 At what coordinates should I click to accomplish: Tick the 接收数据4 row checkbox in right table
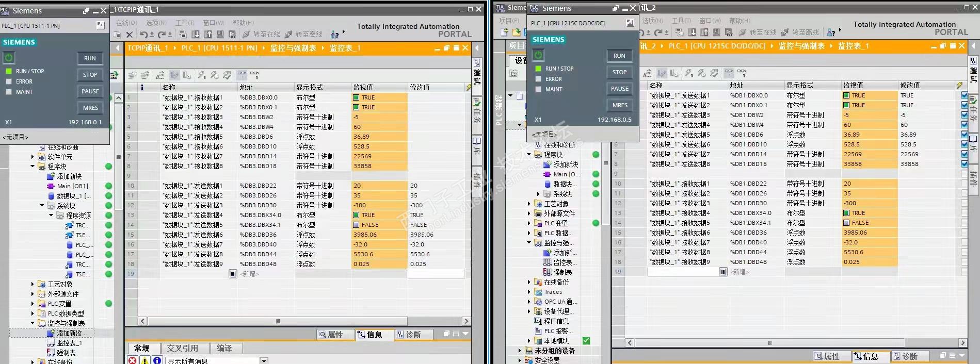(964, 213)
